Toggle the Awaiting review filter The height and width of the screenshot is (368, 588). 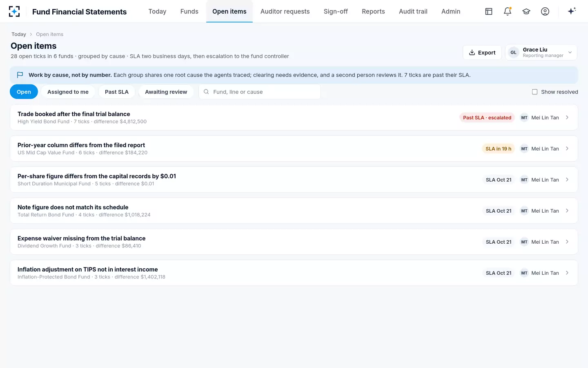166,92
